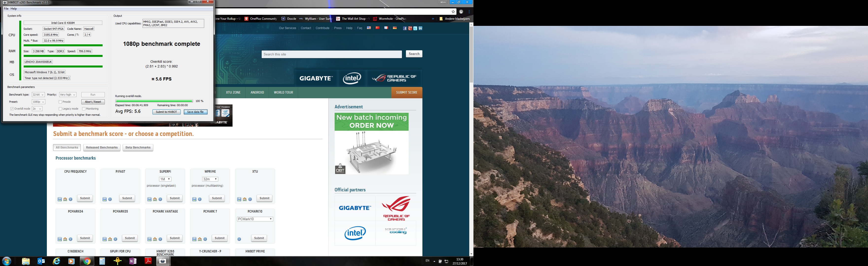
Task: Select the Released Benchmarks filter tab
Action: pos(102,148)
